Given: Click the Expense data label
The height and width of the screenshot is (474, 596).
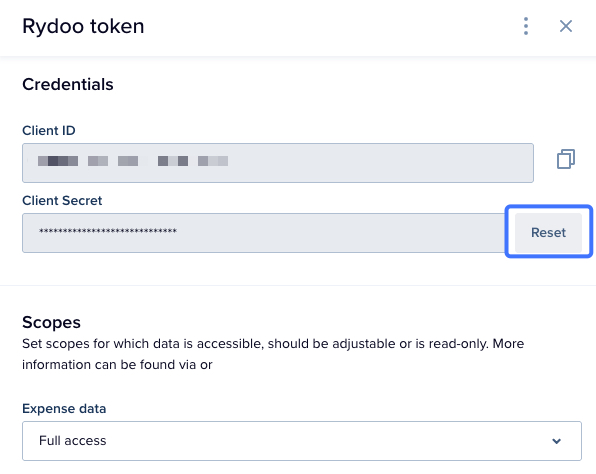Looking at the screenshot, I should tap(64, 409).
